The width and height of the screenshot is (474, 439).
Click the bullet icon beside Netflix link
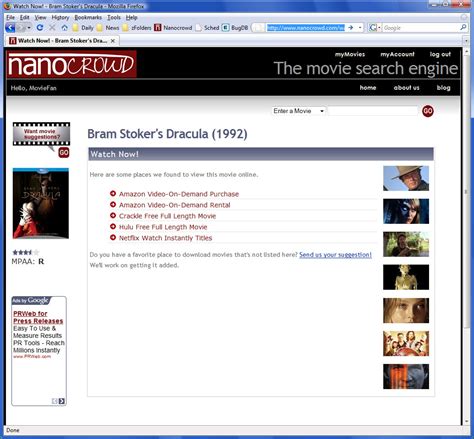tap(113, 237)
